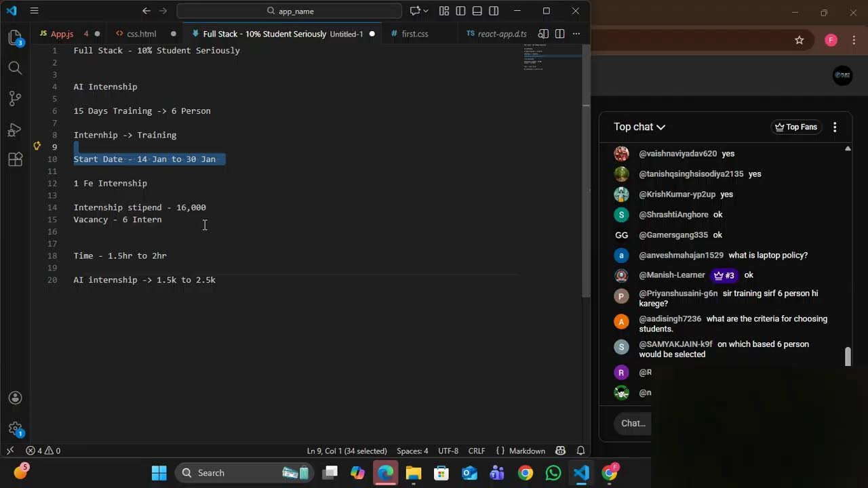Split the editor to the right
The width and height of the screenshot is (868, 488).
[x=559, y=34]
